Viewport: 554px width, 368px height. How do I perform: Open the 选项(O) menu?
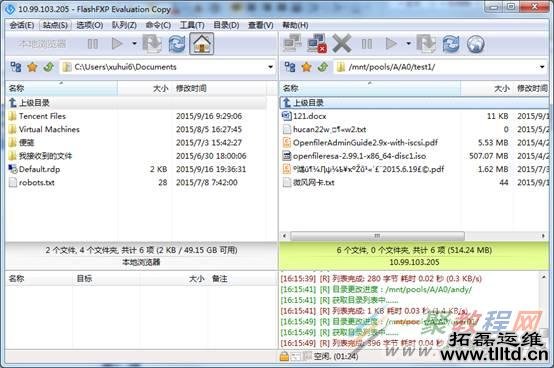[x=89, y=25]
